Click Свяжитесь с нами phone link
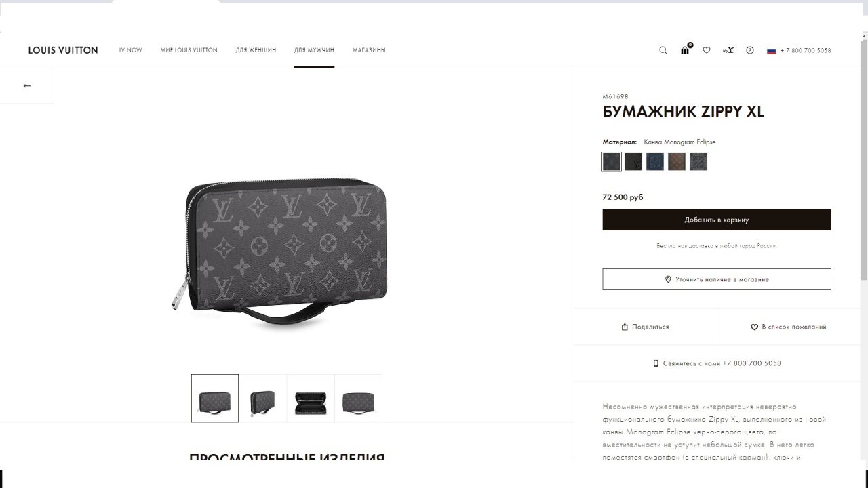The height and width of the screenshot is (488, 868). [x=717, y=363]
